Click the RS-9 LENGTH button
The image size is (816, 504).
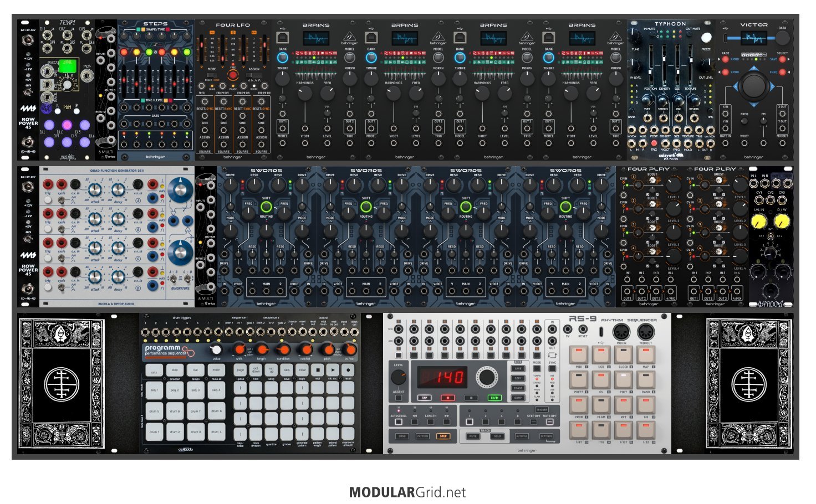pos(430,422)
